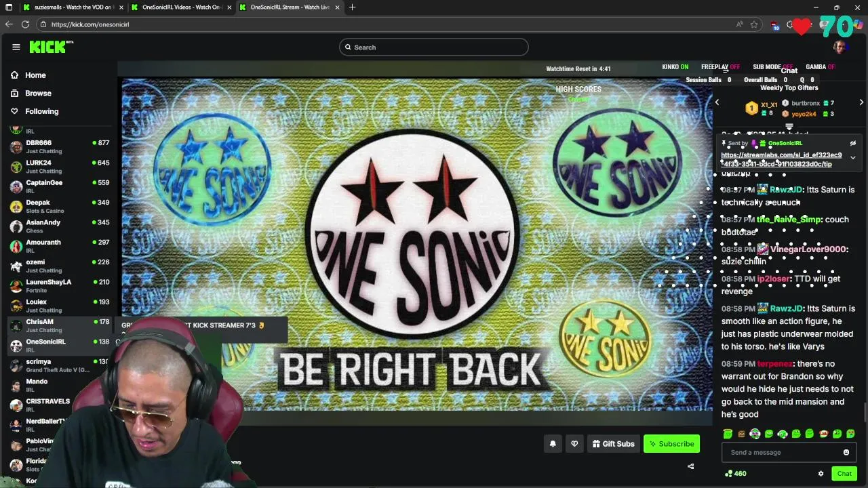Go to next leaderboard with right arrow
Image resolution: width=868 pixels, height=488 pixels.
pyautogui.click(x=861, y=102)
